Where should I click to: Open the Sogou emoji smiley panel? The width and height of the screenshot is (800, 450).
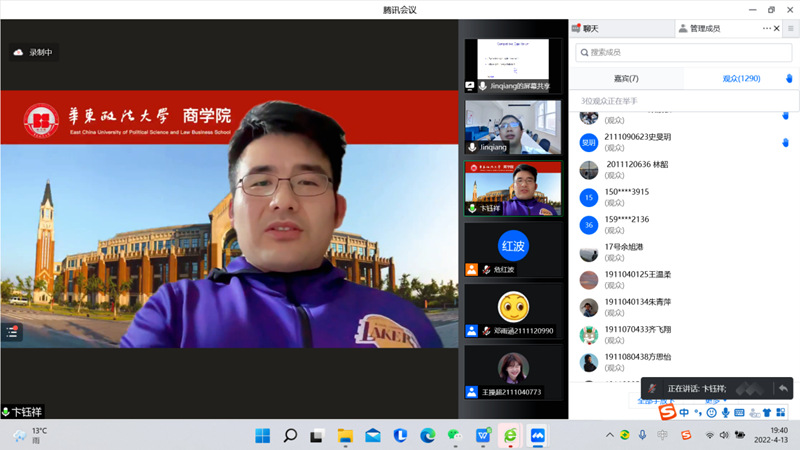[x=711, y=412]
